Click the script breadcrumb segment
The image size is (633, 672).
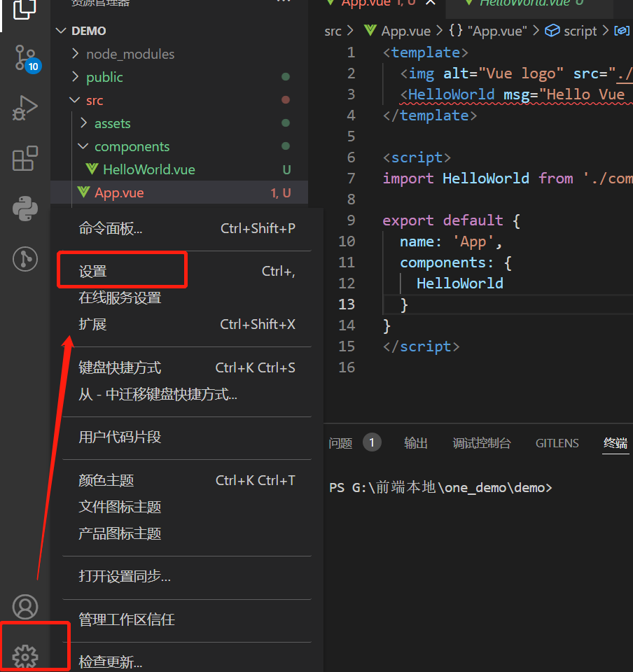pyautogui.click(x=580, y=31)
